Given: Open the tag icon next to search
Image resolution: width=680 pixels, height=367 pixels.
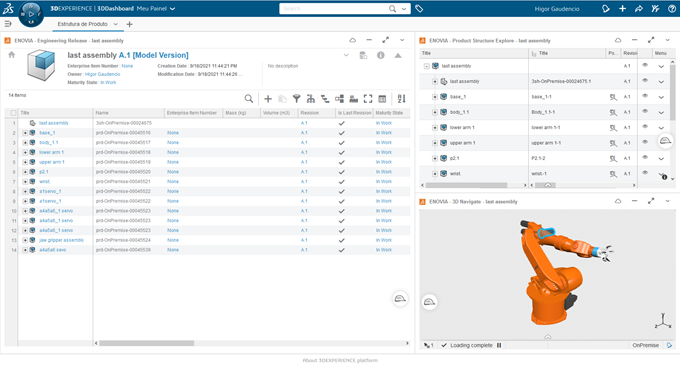Looking at the screenshot, I should pos(419,9).
